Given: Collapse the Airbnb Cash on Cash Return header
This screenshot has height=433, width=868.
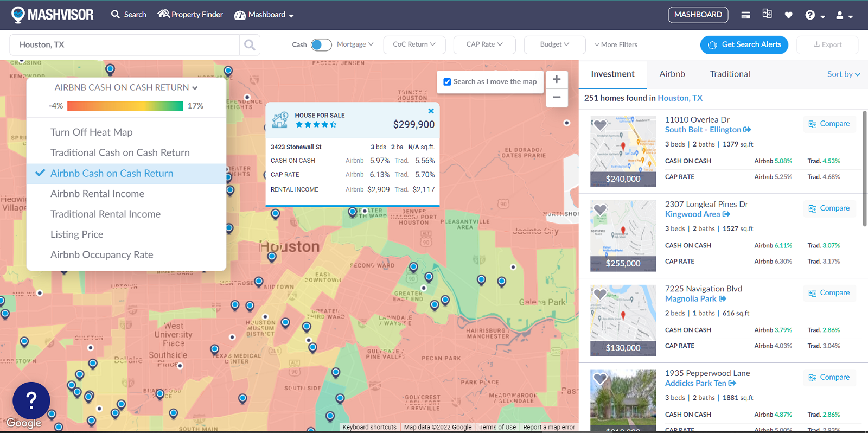Looking at the screenshot, I should (x=126, y=87).
